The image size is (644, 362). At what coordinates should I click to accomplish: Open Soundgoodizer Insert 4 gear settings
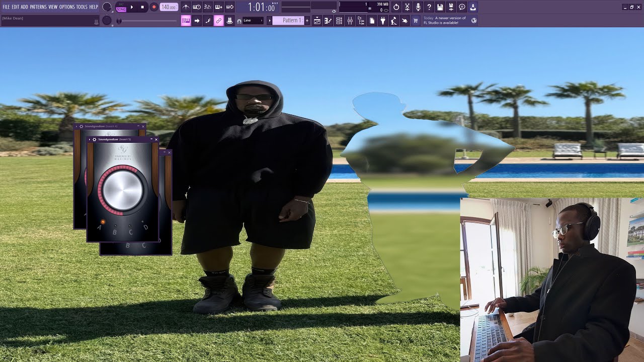coord(81,126)
